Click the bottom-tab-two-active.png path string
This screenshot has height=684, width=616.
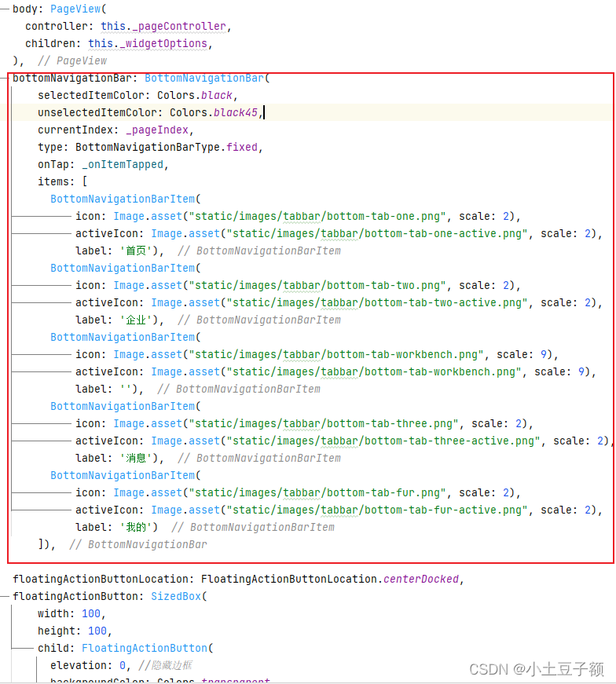377,303
